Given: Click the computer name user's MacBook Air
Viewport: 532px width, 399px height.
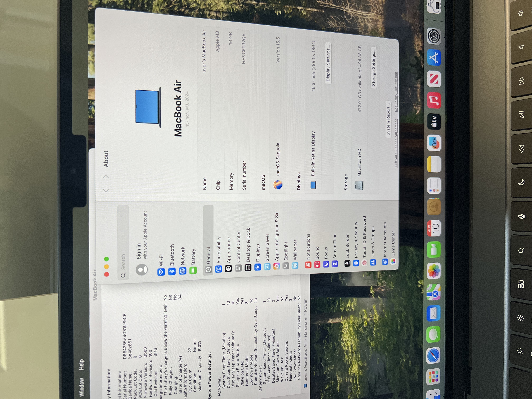Looking at the screenshot, I should pos(204,51).
